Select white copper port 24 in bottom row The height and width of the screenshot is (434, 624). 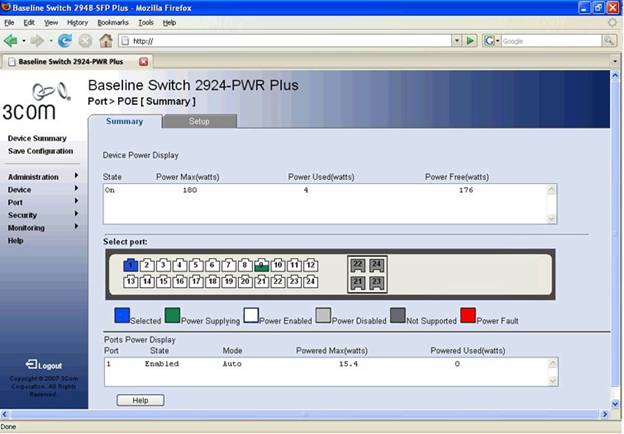coord(311,282)
